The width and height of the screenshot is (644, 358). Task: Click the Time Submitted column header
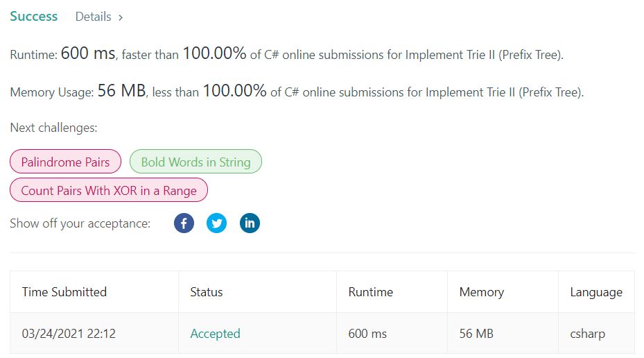[64, 292]
